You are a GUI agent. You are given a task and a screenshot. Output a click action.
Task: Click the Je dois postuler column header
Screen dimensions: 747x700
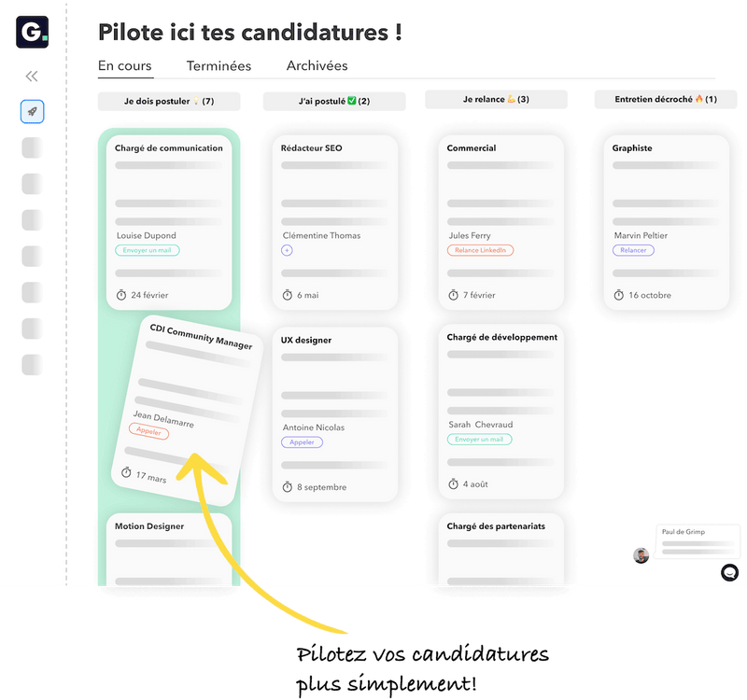[x=169, y=101]
